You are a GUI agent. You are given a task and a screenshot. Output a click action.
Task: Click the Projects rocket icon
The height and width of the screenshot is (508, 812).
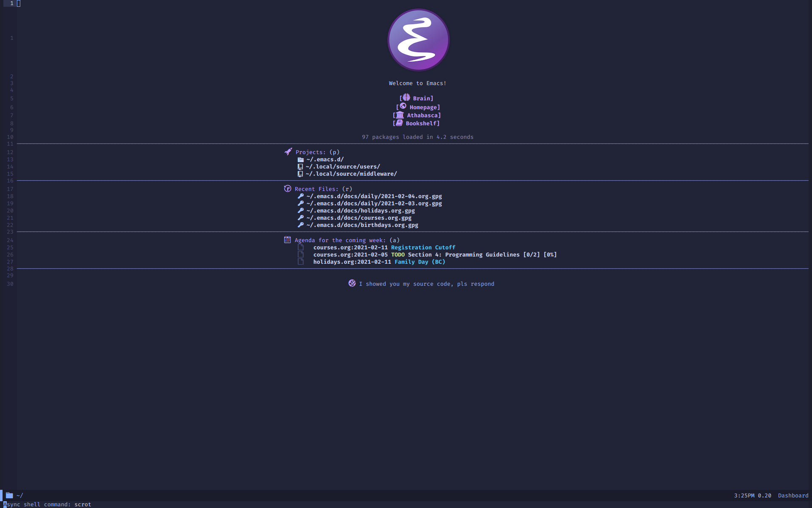[288, 151]
